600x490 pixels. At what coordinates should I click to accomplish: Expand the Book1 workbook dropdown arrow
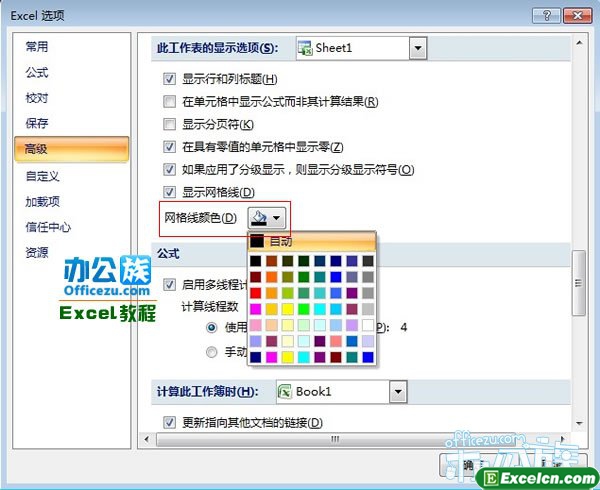pyautogui.click(x=398, y=392)
